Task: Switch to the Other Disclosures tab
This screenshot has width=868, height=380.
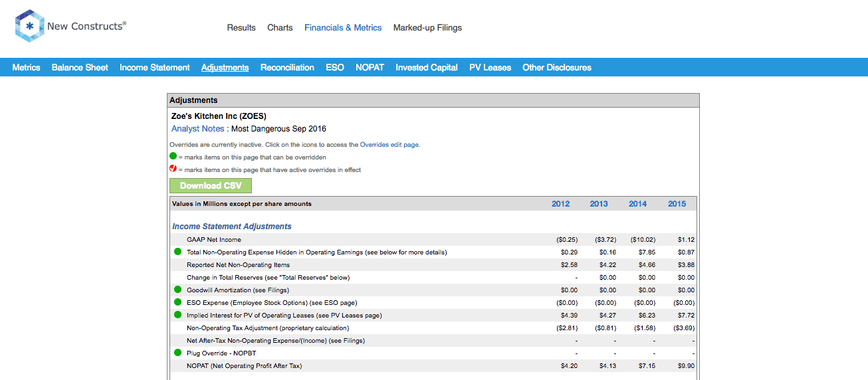Action: tap(557, 67)
